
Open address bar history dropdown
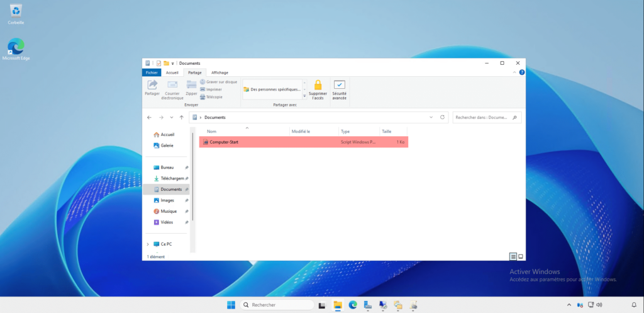tap(431, 118)
